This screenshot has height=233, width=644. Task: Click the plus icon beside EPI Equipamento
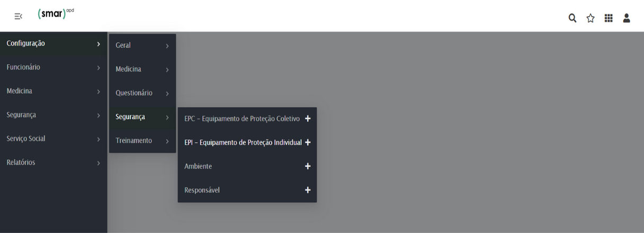point(308,142)
